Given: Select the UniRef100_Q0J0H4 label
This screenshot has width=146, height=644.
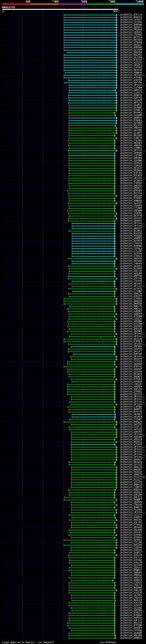Looking at the screenshot, I should (x=131, y=57).
